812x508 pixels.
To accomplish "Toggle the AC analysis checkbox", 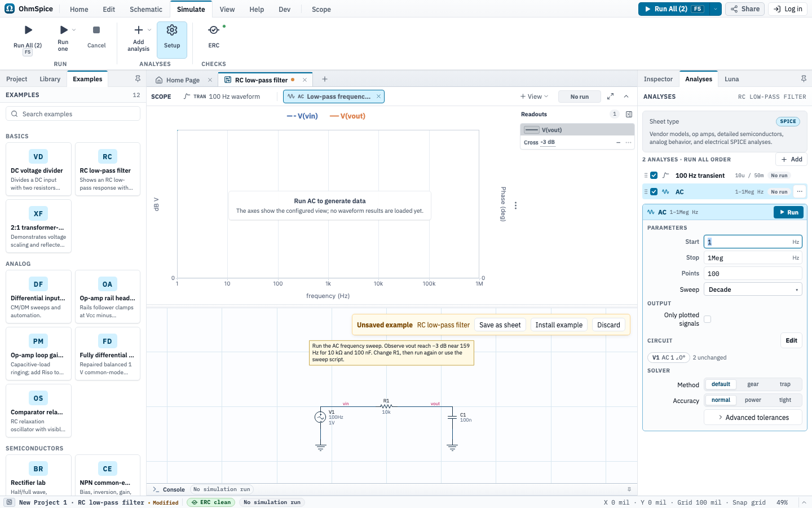I will [x=654, y=192].
